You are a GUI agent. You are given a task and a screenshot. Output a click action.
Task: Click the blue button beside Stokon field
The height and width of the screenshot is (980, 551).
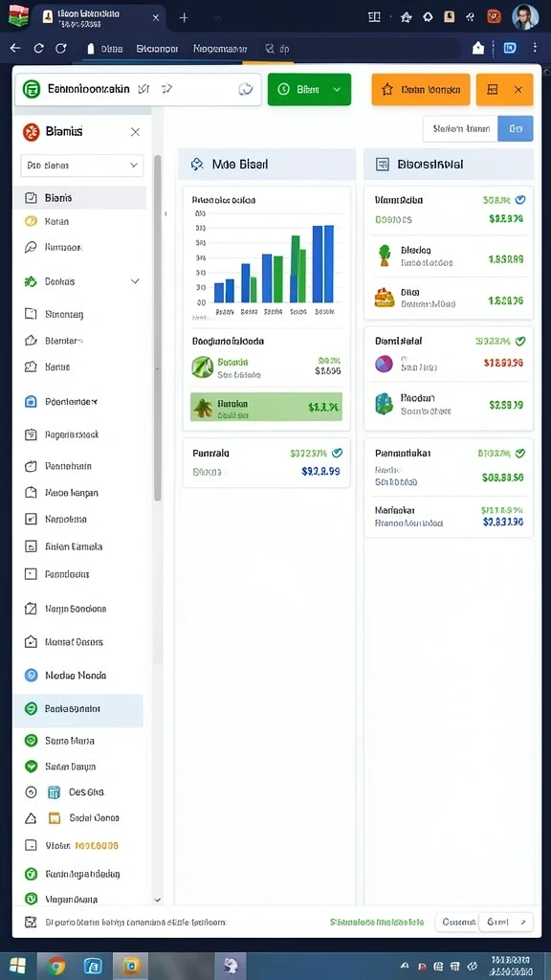(516, 129)
